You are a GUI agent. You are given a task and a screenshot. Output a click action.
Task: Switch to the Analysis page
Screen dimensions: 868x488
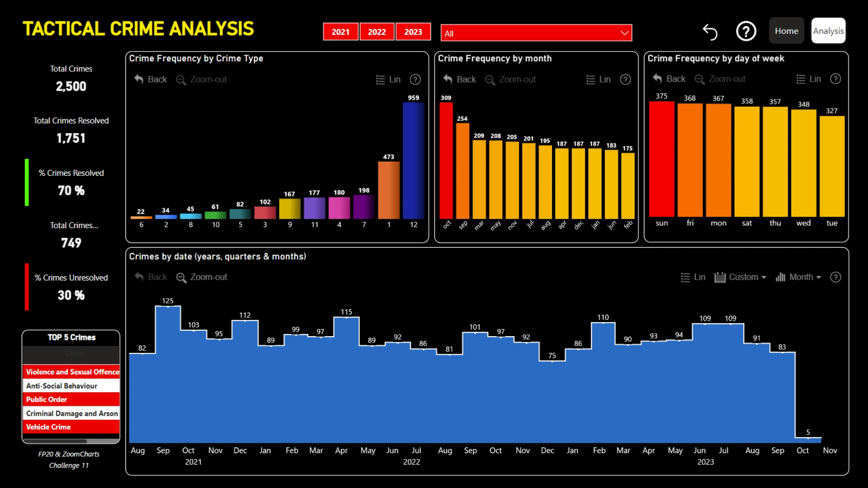(x=828, y=31)
